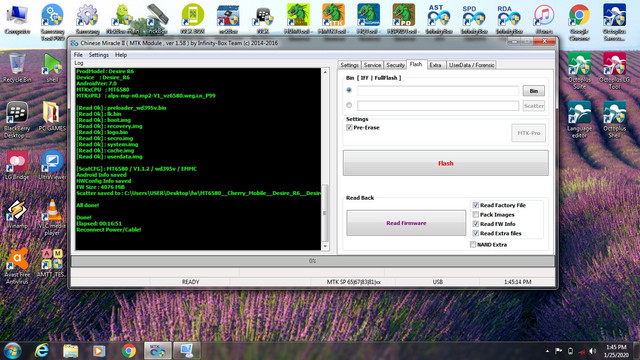Switch to UserData / Forensic tab
Screen dimensions: 640x360
point(471,65)
